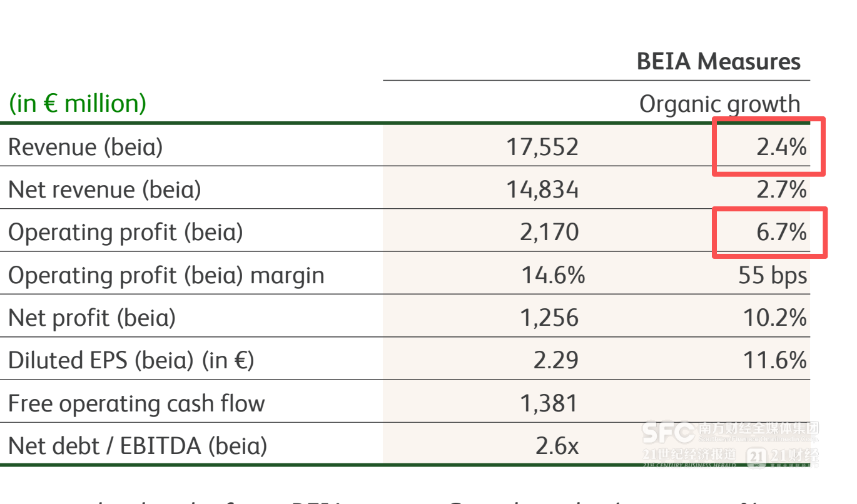Select the BEIA Measures header
Viewport: 857px width, 504px height.
pos(719,61)
